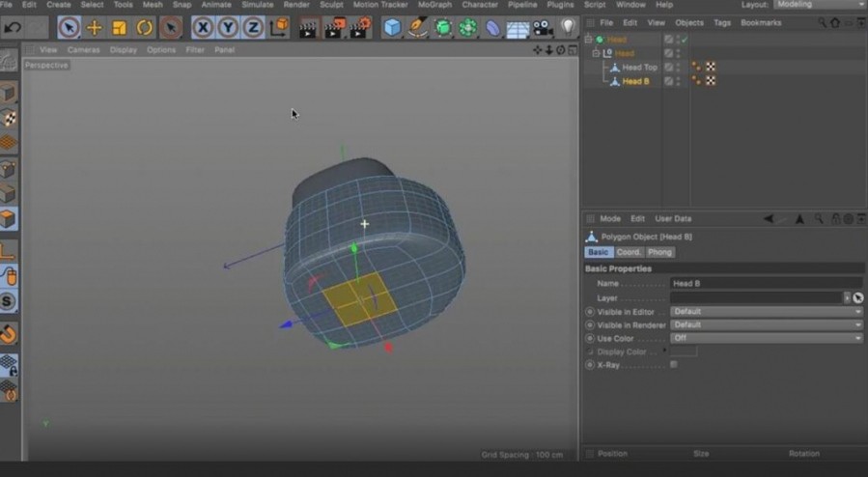Activate the Scale tool
Viewport: 868px width, 477px height.
pos(119,27)
